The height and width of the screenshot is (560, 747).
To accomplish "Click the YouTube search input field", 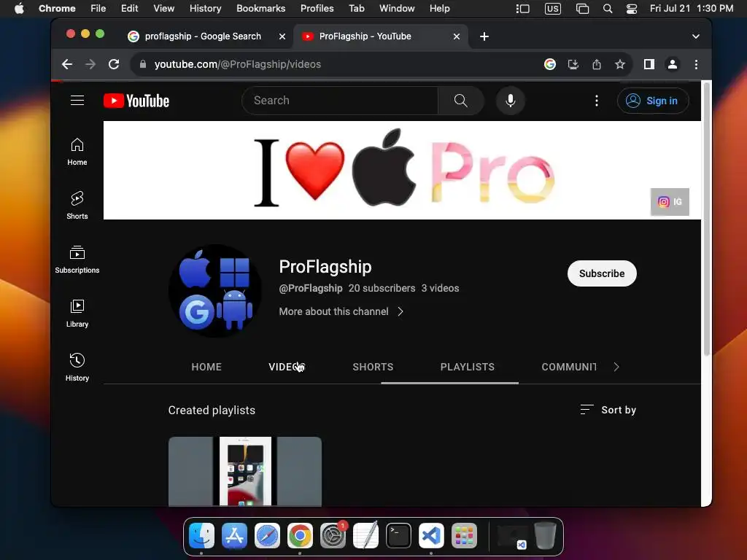I will point(340,101).
